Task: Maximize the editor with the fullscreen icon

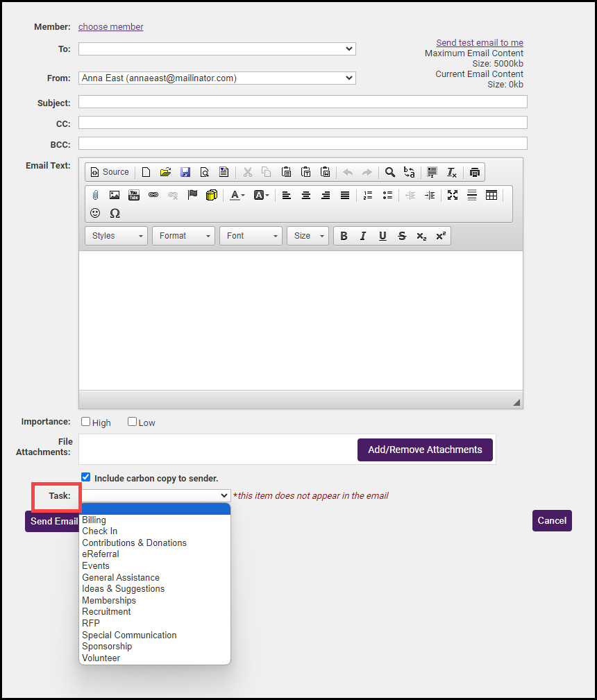Action: 453,195
